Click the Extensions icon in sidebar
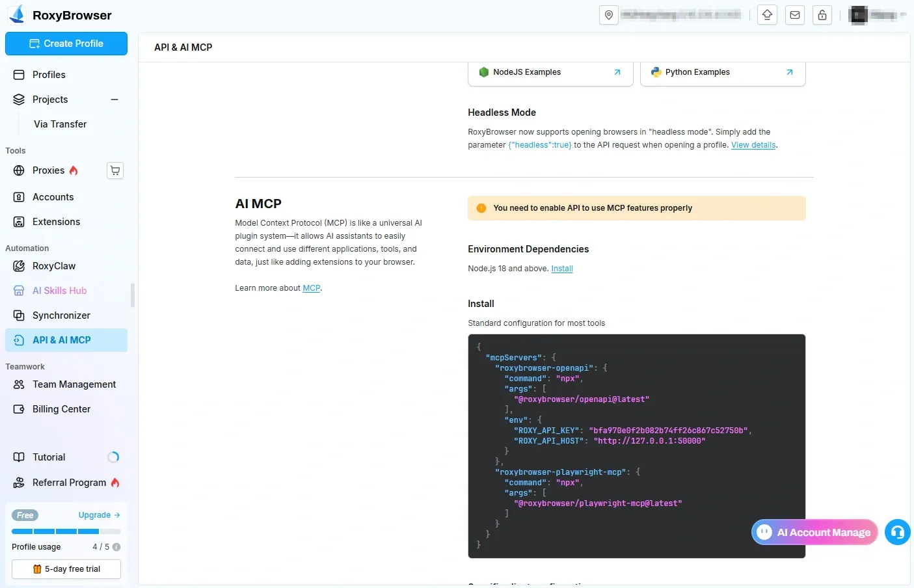The height and width of the screenshot is (588, 914). 19,222
